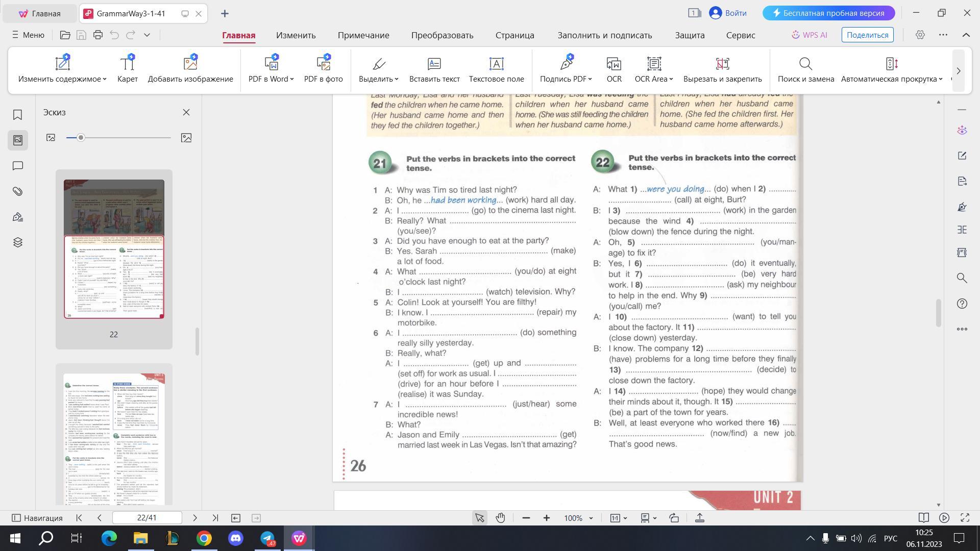Image resolution: width=980 pixels, height=551 pixels.
Task: Toggle the thumbnails (Эскиз) panel button
Action: (18, 140)
